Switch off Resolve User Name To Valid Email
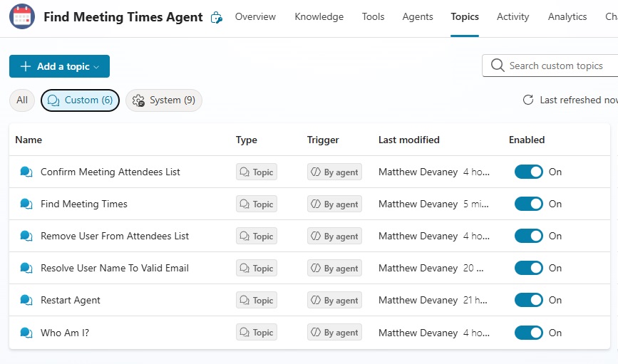Viewport: 618px width, 364px height. 528,268
